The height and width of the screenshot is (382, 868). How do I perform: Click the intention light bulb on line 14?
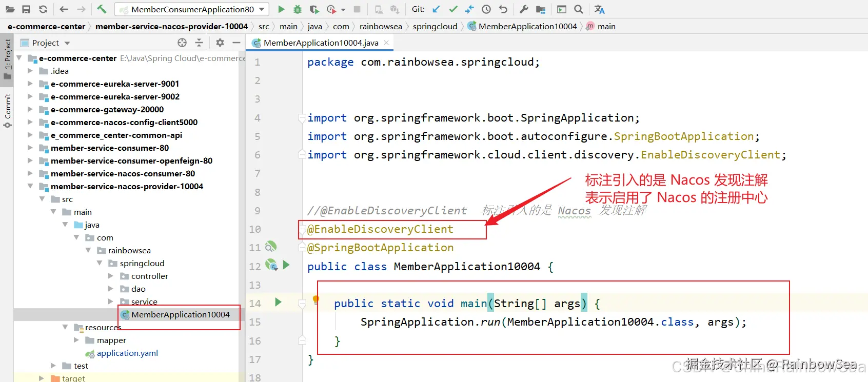(316, 300)
